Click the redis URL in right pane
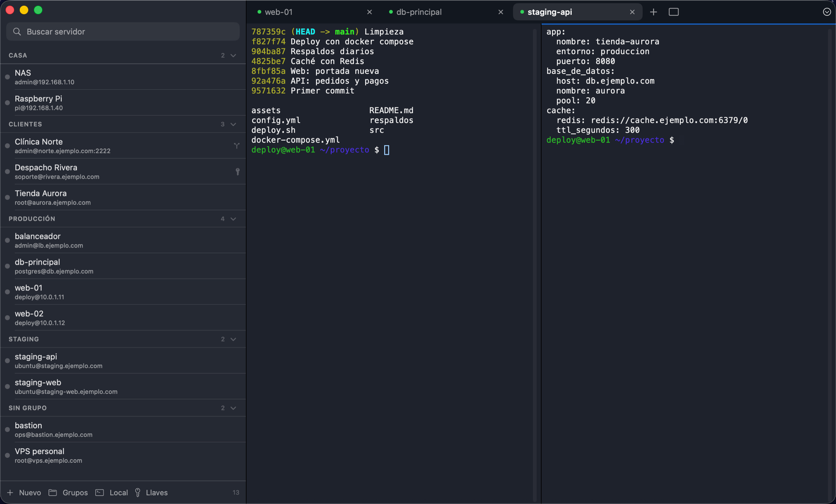Screen dimensions: 836x504 [669, 121]
